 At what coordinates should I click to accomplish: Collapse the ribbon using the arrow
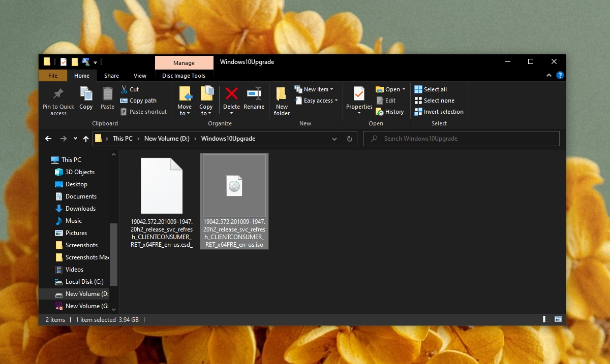[549, 76]
